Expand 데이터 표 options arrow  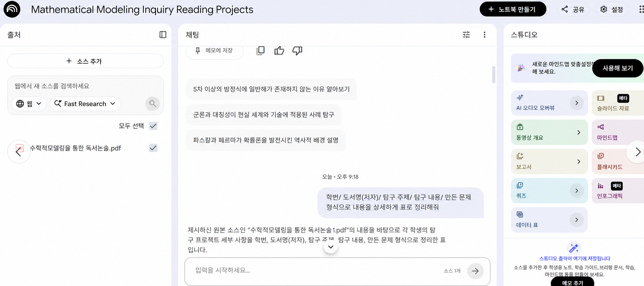[x=577, y=220]
